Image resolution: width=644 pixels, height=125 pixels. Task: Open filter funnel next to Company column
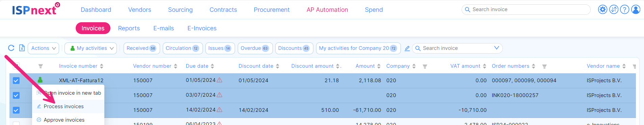tap(425, 66)
